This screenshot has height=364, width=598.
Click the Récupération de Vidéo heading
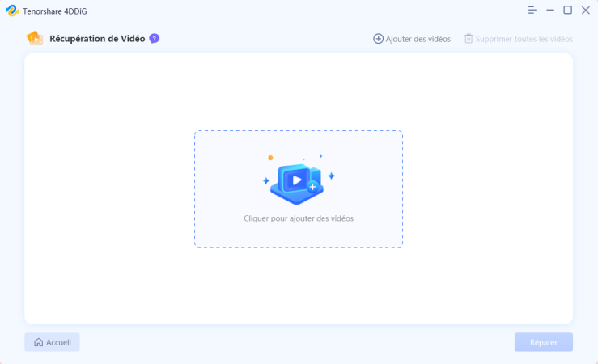click(x=97, y=39)
